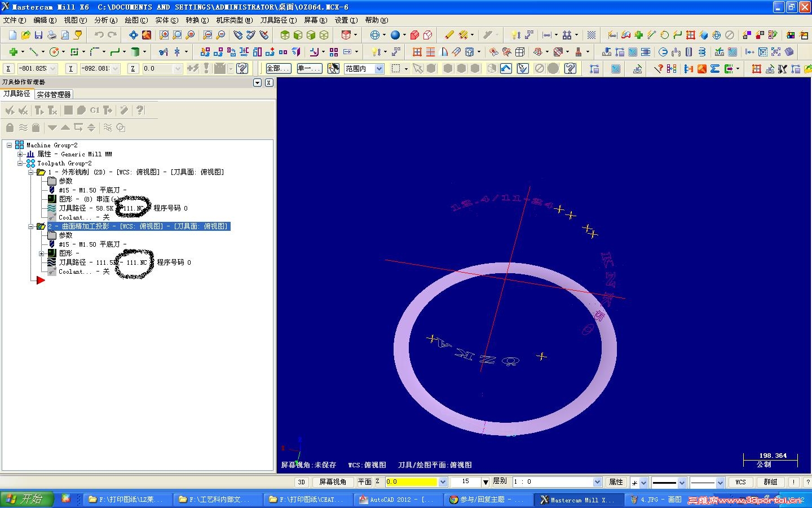Click the Regenerate all selected operations icon
The image size is (812, 508).
tap(39, 110)
